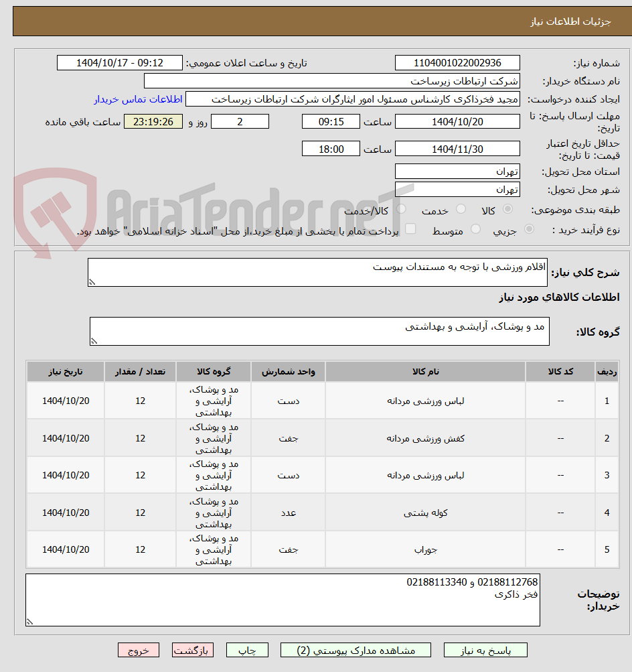Click the unit عدد in row 4
632x672 pixels.
coord(288,513)
